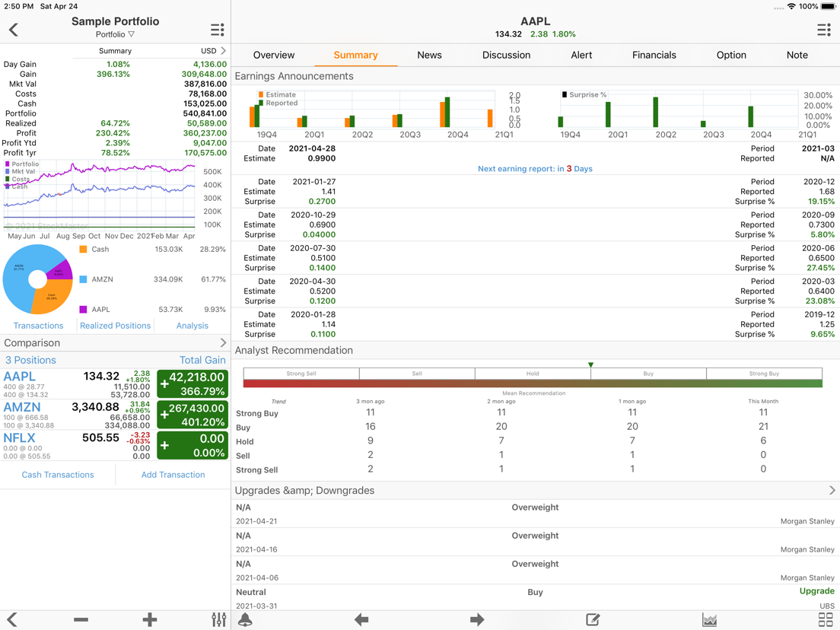Open Realized Positions link
This screenshot has width=840, height=630.
(115, 326)
